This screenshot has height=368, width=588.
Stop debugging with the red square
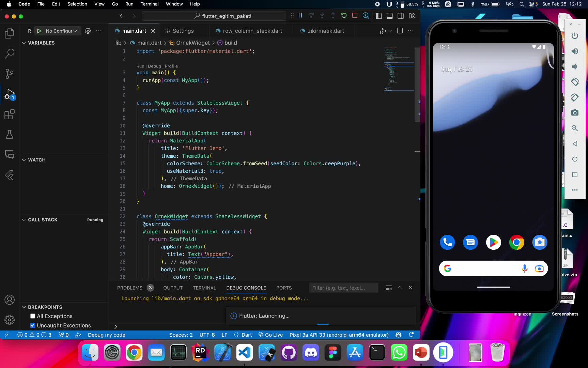[355, 16]
